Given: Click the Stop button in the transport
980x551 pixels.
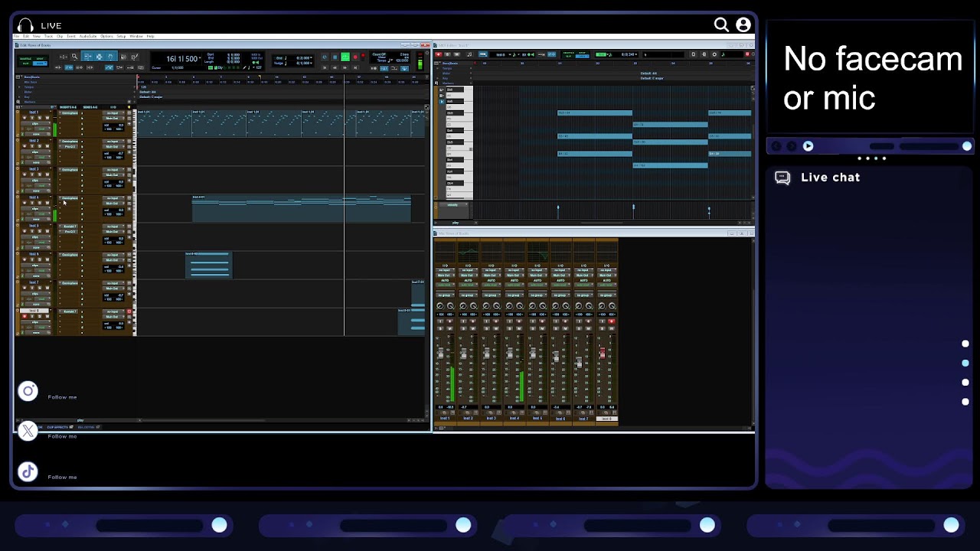Looking at the screenshot, I should [335, 57].
